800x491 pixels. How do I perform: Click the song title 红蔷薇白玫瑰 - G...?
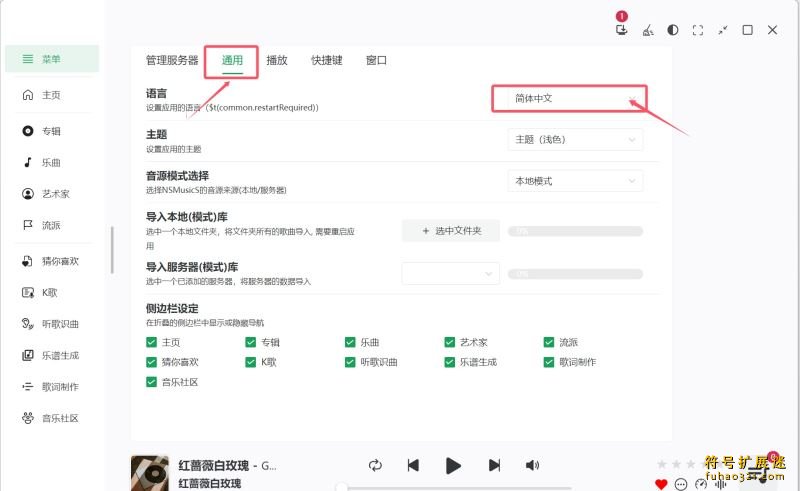point(227,465)
